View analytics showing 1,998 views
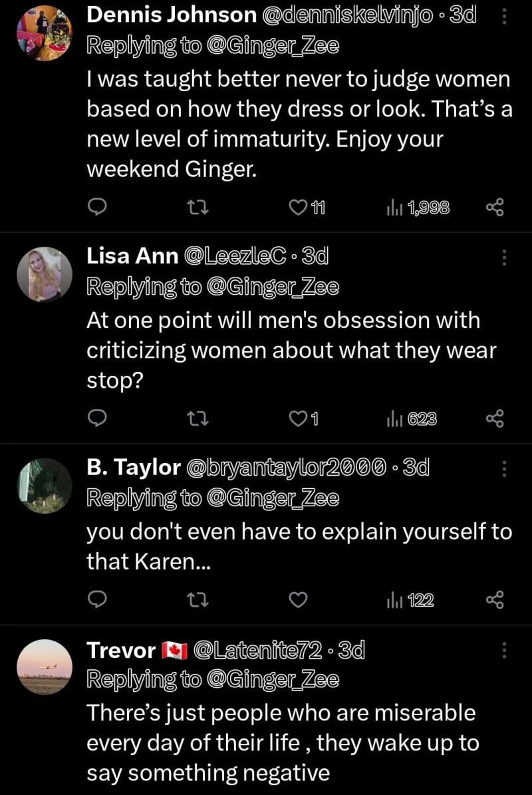This screenshot has width=532, height=795. [x=418, y=208]
